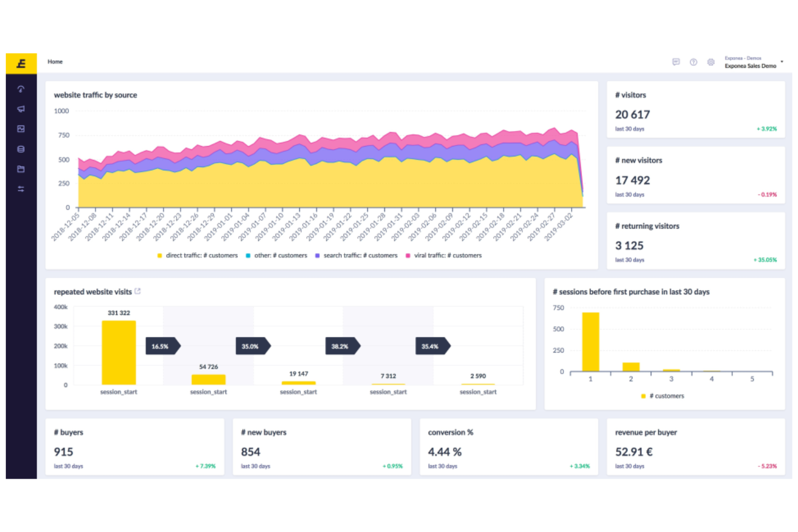Screen dimensions: 798x532
Task: Click the transfer arrows icon in the sidebar
Action: tap(21, 189)
